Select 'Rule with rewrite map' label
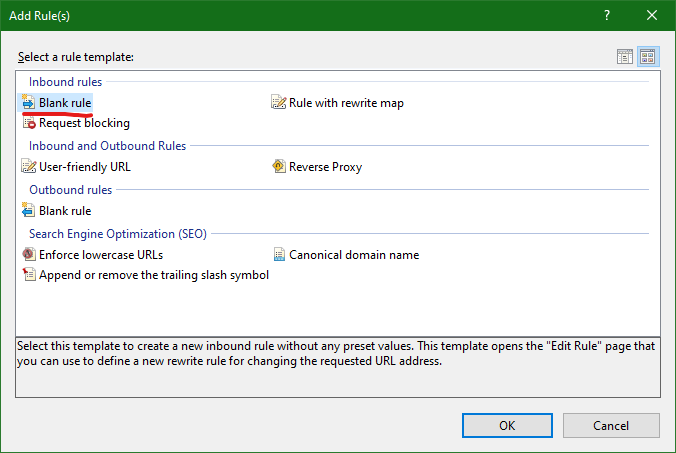Image resolution: width=676 pixels, height=453 pixels. (346, 103)
